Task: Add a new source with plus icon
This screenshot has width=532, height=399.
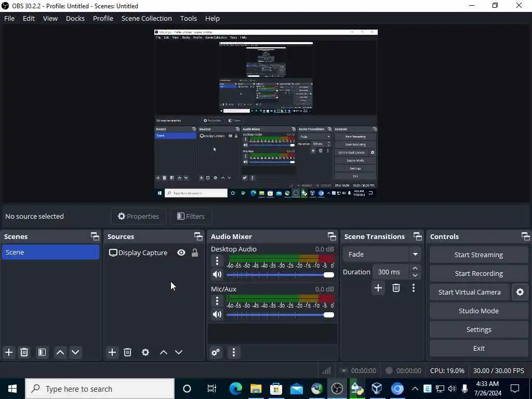Action: tap(112, 352)
